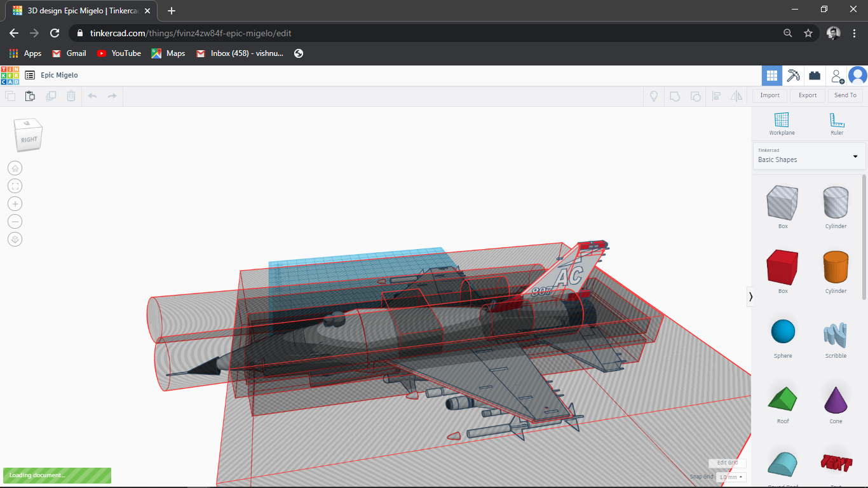This screenshot has width=868, height=488.
Task: Select the Workplane tool
Action: [782, 123]
